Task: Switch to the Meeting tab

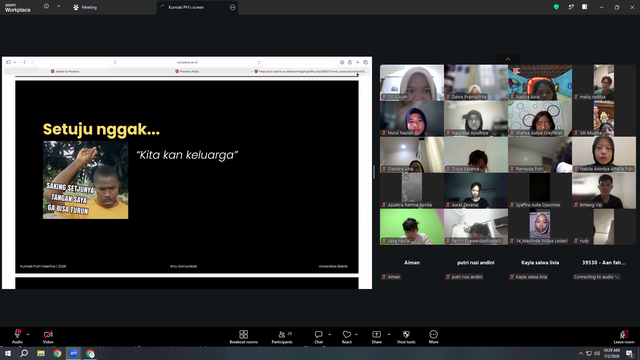Action: pyautogui.click(x=85, y=7)
